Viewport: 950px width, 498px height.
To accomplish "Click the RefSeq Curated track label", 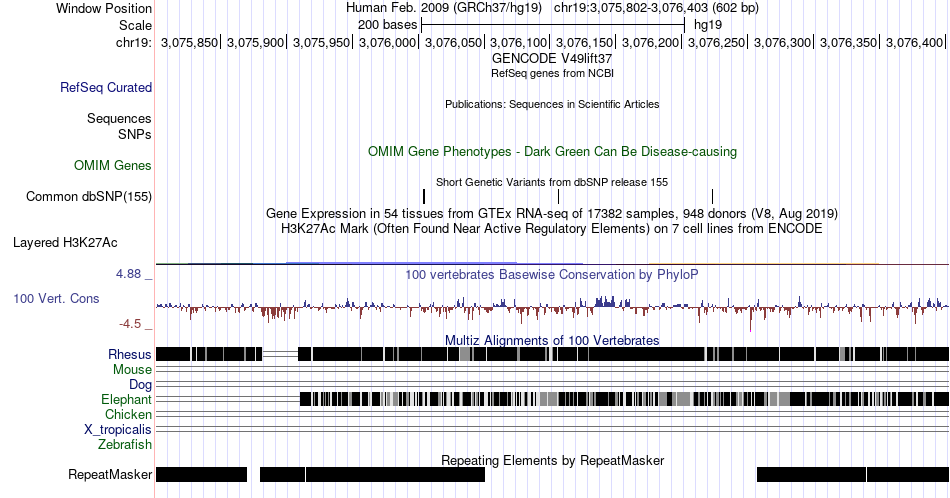I will (x=105, y=87).
